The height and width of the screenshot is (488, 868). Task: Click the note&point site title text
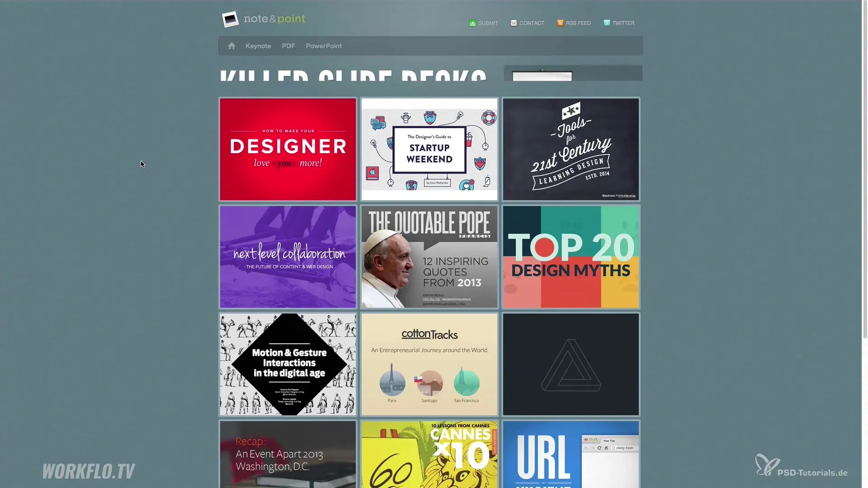[x=274, y=19]
